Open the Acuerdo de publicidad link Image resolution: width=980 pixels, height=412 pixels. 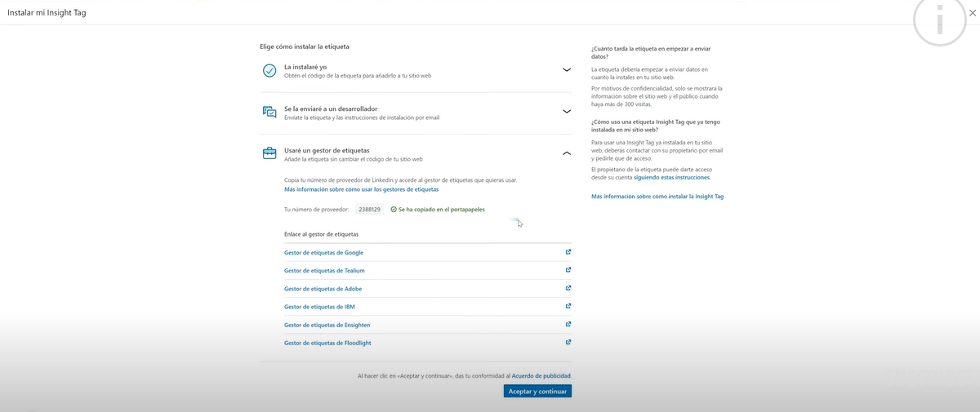(x=541, y=376)
